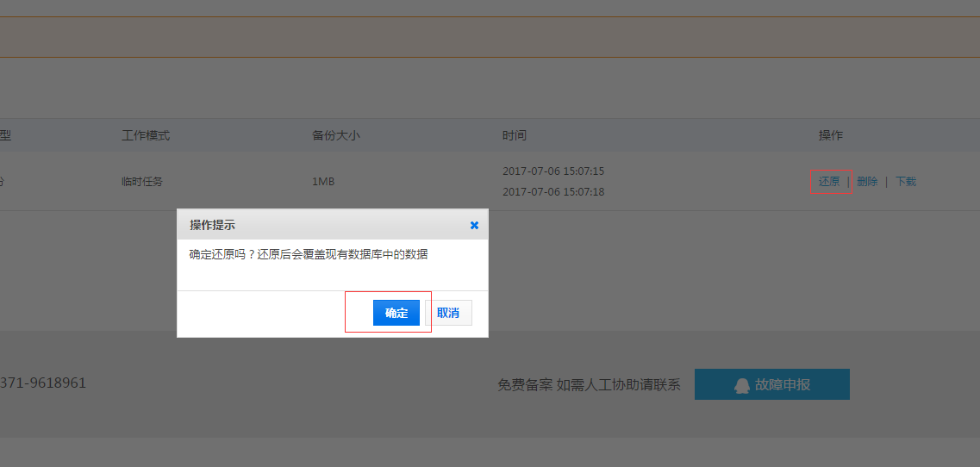980x467 pixels.
Task: Click the 确定还原吗 warning message text
Action: [x=309, y=254]
